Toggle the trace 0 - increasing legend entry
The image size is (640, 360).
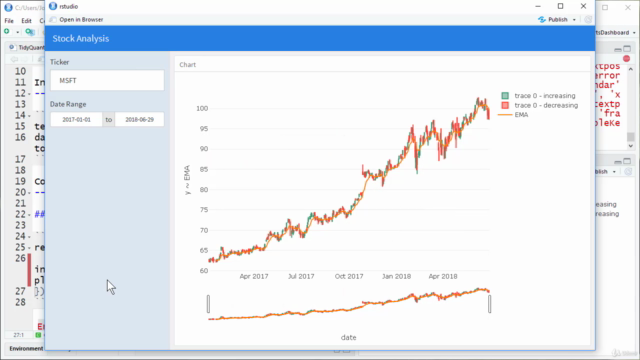538,96
